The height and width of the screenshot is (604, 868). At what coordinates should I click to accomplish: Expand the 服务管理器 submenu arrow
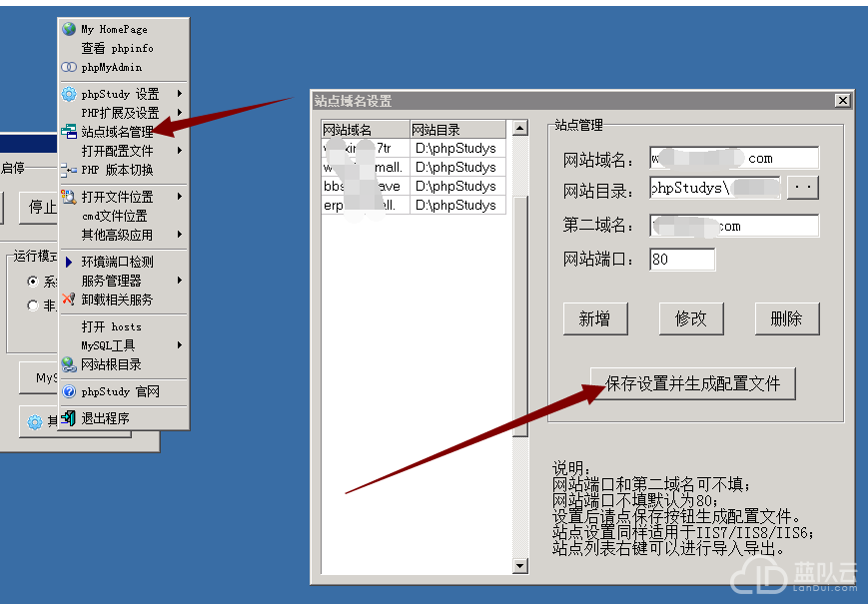(180, 281)
